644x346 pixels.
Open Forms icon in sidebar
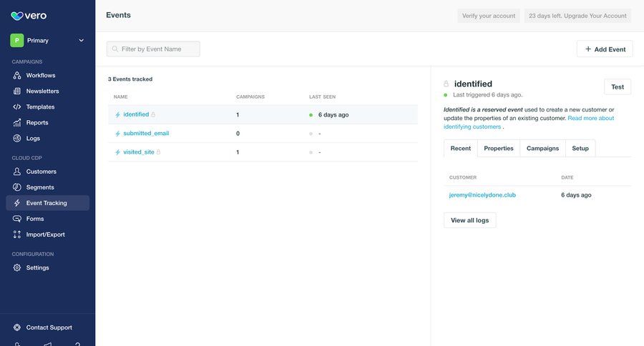[17, 219]
